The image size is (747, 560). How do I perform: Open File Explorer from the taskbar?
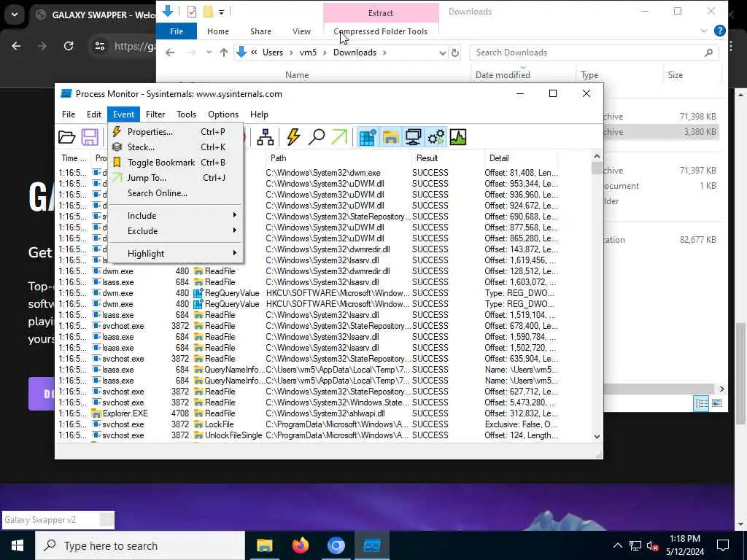click(x=264, y=545)
